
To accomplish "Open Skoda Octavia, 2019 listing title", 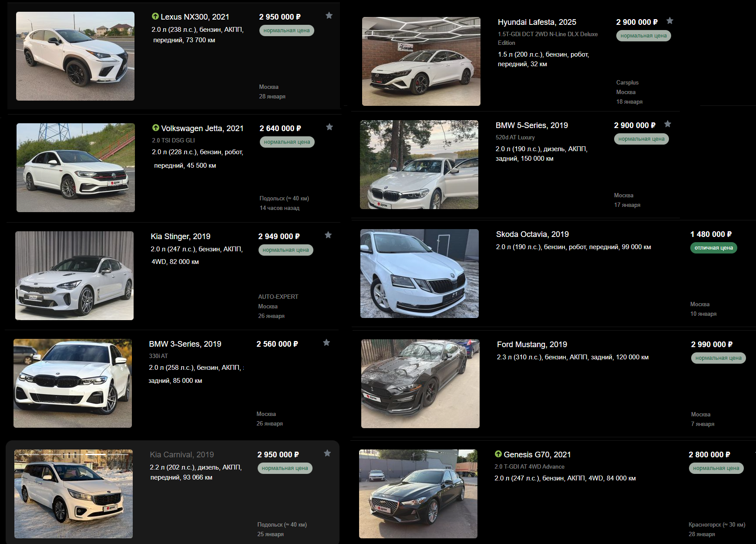I will (x=532, y=234).
